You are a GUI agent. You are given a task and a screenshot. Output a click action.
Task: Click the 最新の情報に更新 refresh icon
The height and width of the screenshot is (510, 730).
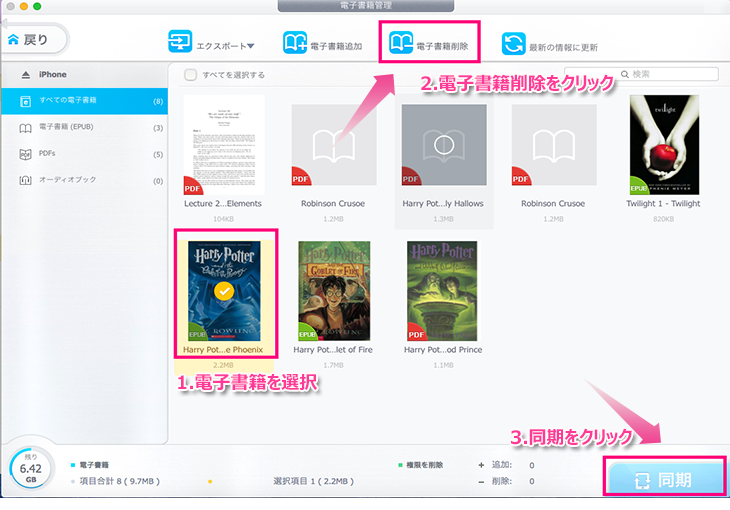pos(514,44)
